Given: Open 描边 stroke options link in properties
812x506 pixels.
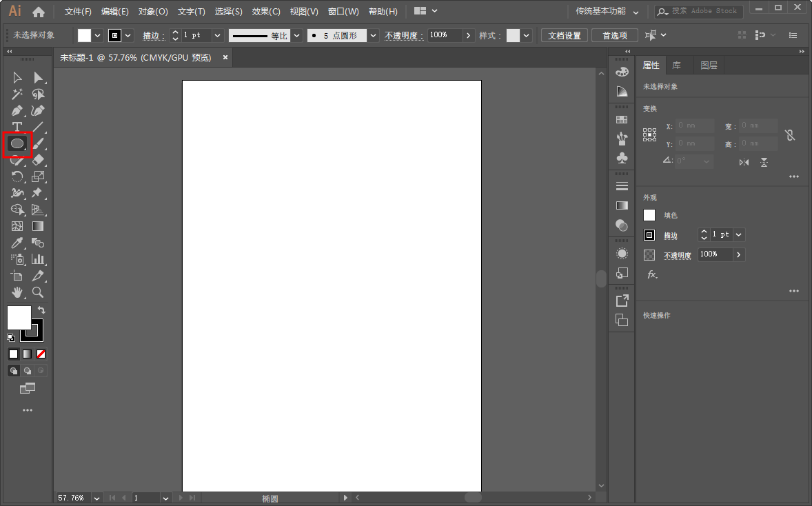Looking at the screenshot, I should [671, 235].
